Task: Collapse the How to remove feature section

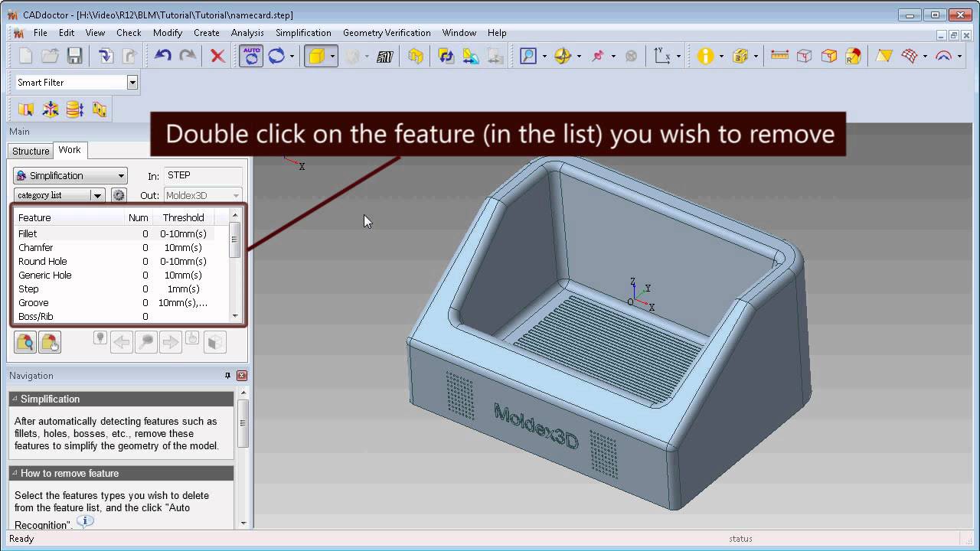Action: click(x=15, y=473)
